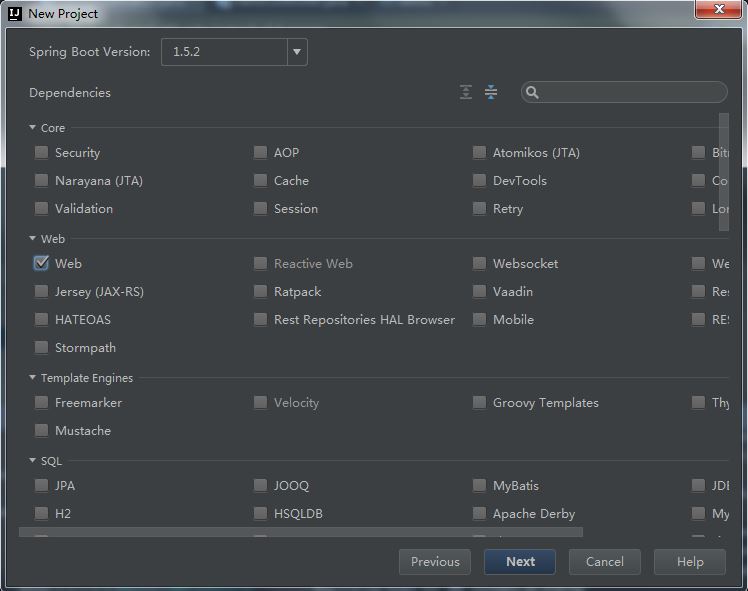Enable the Mobile checkbox
Viewport: 748px width, 591px height.
click(479, 320)
